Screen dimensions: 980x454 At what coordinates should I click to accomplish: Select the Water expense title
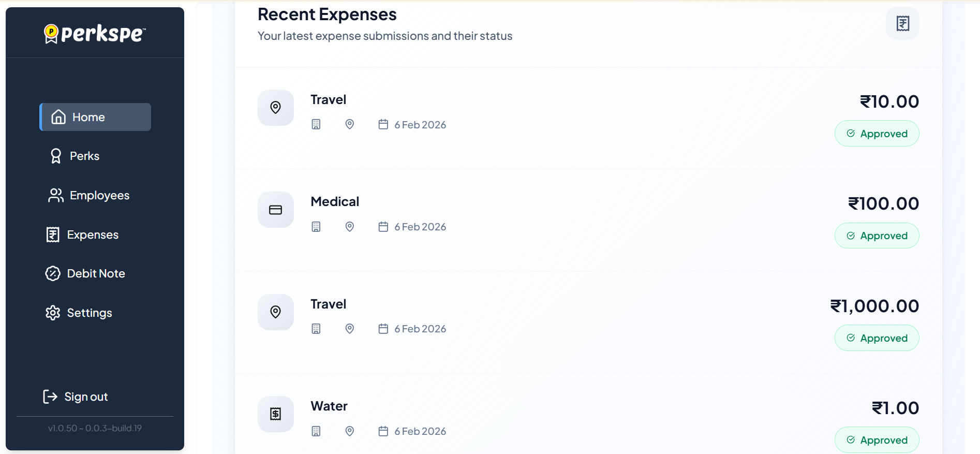click(329, 406)
